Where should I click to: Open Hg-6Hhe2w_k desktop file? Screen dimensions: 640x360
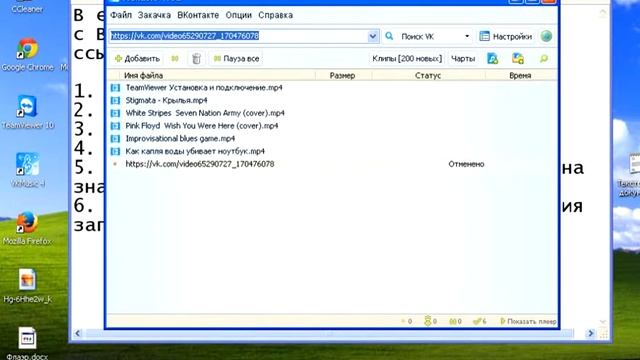click(x=27, y=286)
